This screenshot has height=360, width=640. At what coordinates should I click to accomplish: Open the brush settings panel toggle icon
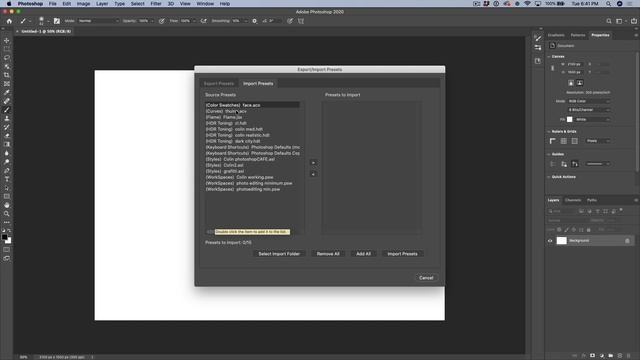(x=57, y=21)
